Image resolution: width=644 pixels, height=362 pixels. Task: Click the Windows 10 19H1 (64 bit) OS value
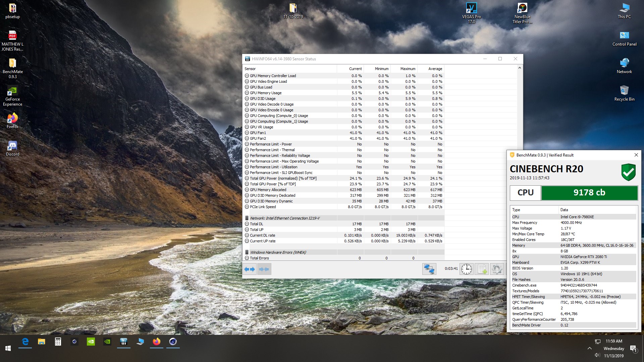point(581,274)
